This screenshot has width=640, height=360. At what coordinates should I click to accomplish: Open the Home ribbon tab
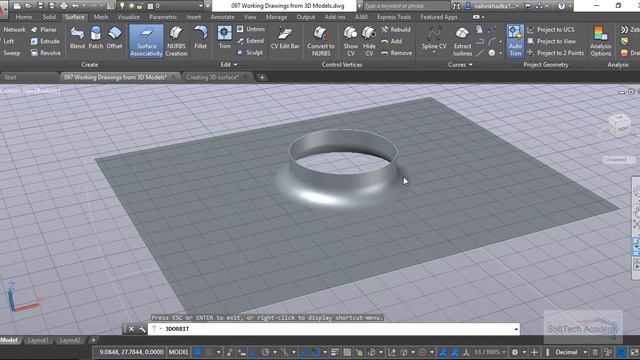[23, 17]
